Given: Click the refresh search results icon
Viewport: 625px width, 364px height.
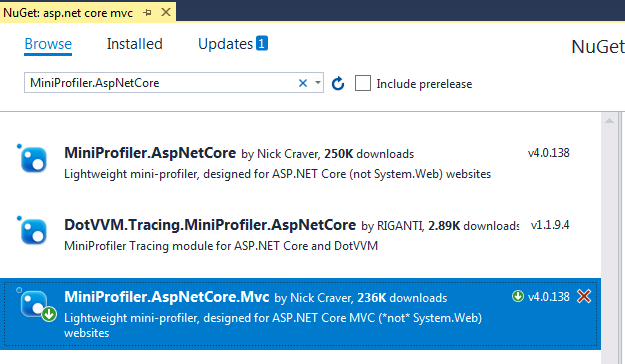Looking at the screenshot, I should point(338,83).
